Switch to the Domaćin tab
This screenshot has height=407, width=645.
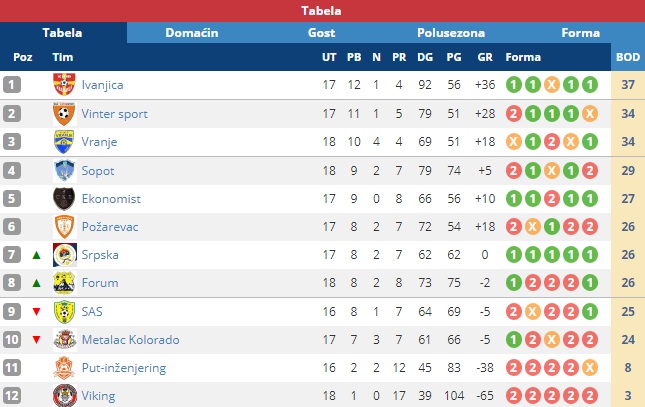pos(192,33)
